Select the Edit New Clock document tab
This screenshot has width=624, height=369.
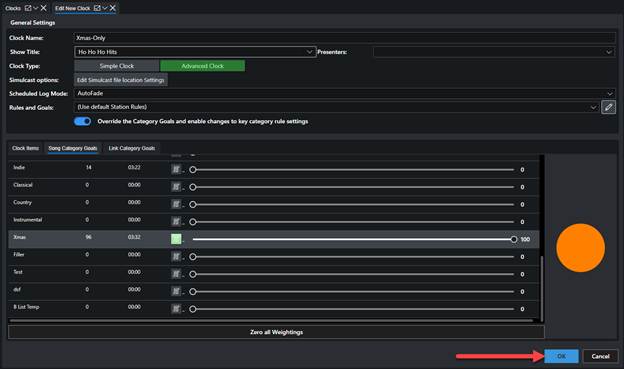[x=73, y=8]
